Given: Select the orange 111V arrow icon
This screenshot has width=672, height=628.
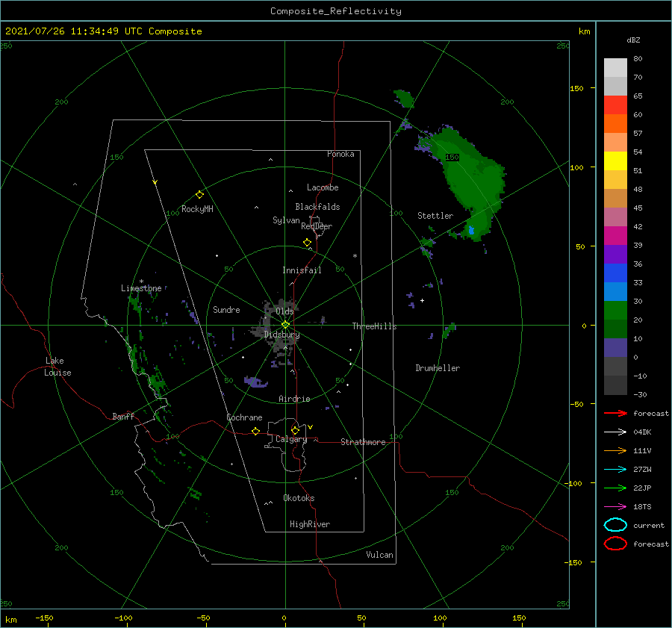Looking at the screenshot, I should click(x=615, y=450).
